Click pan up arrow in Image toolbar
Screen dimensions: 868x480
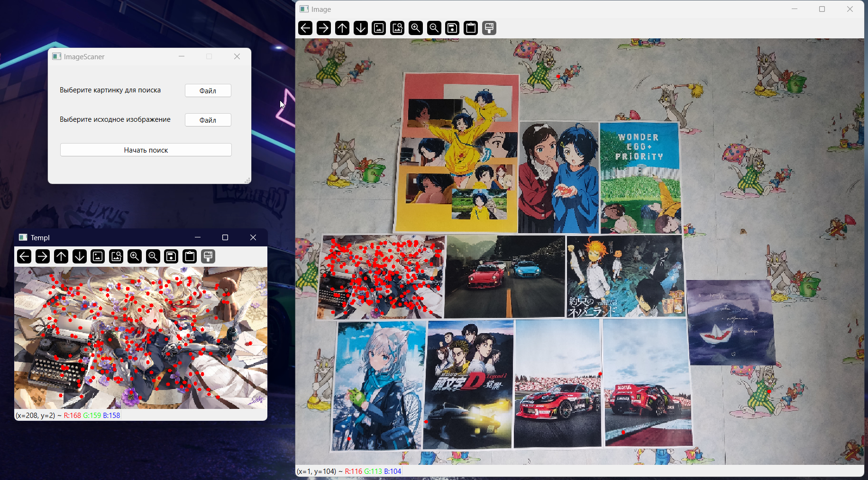(342, 28)
